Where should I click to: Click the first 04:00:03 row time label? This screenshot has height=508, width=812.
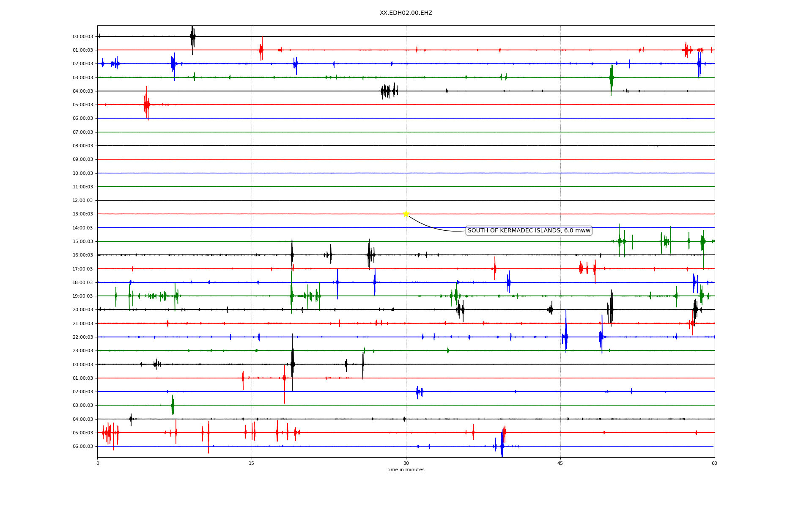click(83, 91)
